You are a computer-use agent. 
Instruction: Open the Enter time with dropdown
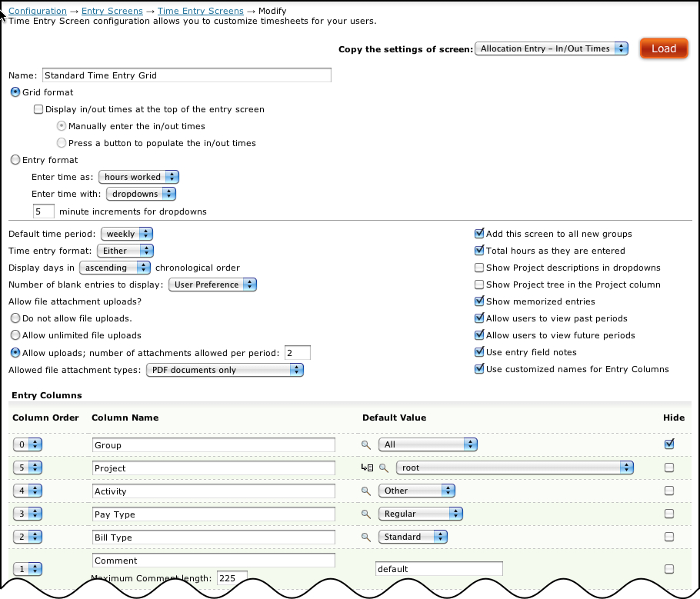(141, 194)
